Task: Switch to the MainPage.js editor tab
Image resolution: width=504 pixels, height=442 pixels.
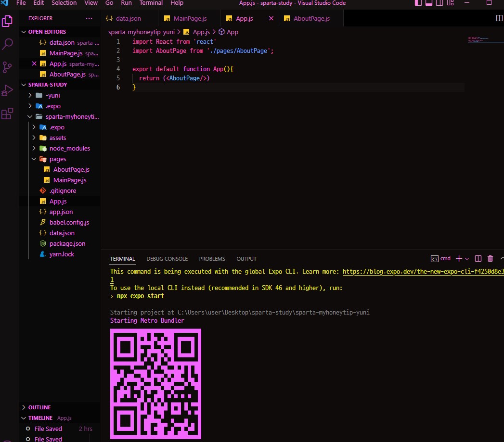Action: click(189, 18)
